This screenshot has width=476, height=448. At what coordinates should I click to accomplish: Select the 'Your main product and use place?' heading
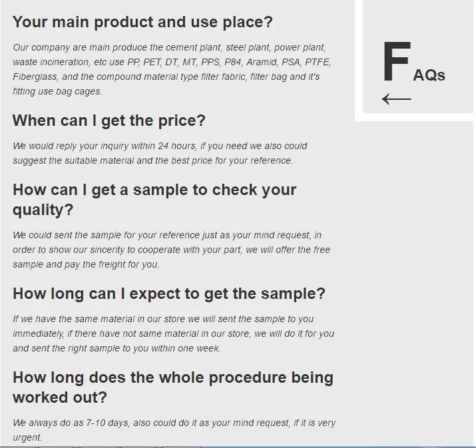(142, 22)
